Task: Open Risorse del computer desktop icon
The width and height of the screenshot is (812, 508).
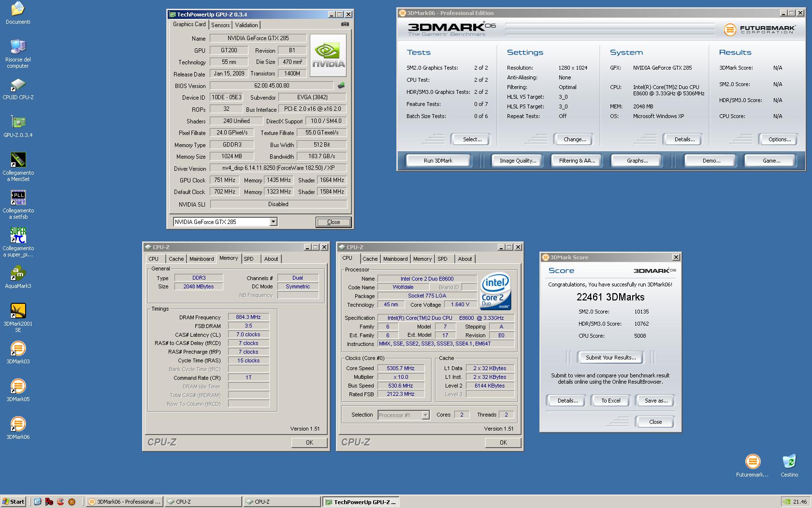Action: pos(18,47)
